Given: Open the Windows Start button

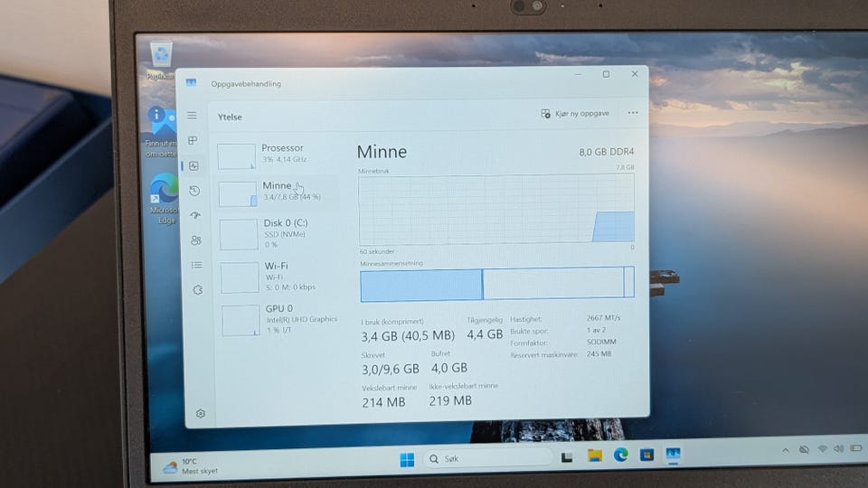Looking at the screenshot, I should 407,460.
